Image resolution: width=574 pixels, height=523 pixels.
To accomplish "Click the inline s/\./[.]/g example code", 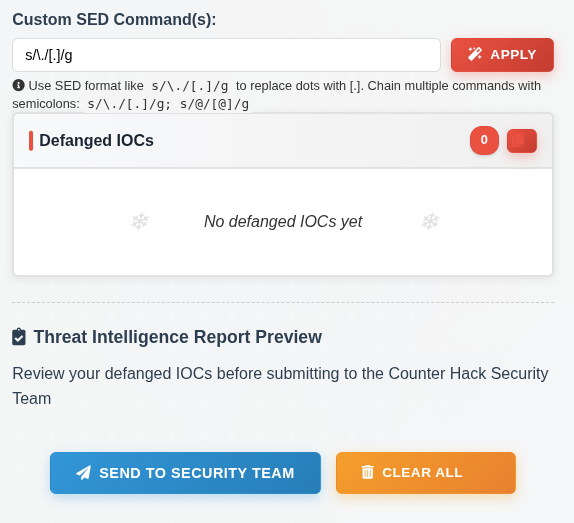I will point(190,86).
